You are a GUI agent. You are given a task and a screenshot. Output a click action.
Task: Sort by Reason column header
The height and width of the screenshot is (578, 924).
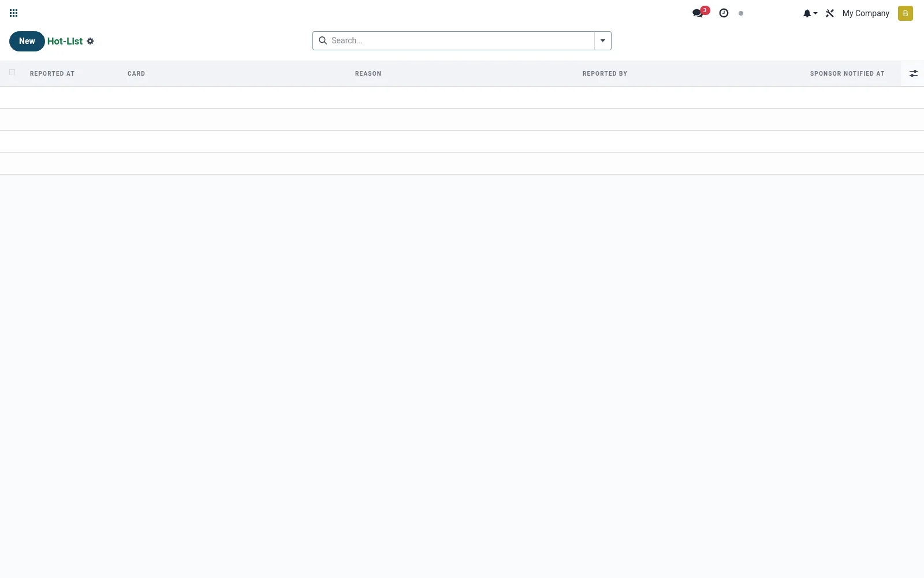coord(368,73)
